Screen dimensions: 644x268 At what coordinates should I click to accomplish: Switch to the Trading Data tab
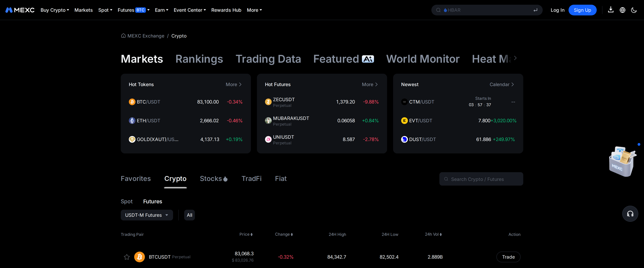[x=268, y=59]
